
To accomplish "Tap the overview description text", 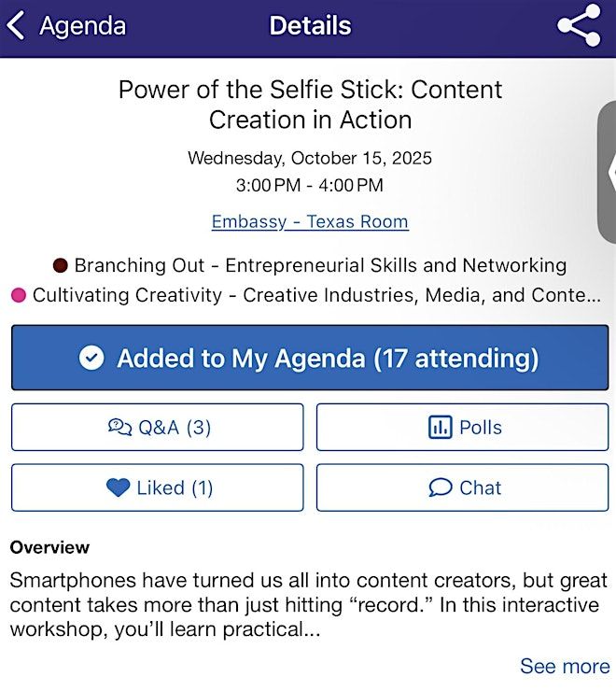I will pos(308,605).
